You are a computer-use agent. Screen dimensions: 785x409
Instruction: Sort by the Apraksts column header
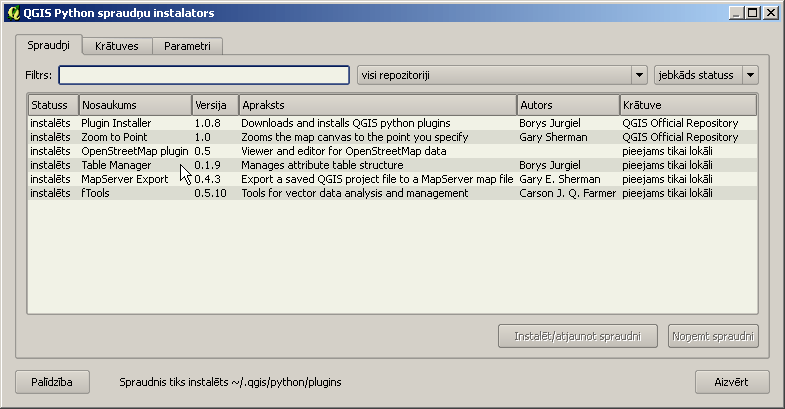[378, 105]
